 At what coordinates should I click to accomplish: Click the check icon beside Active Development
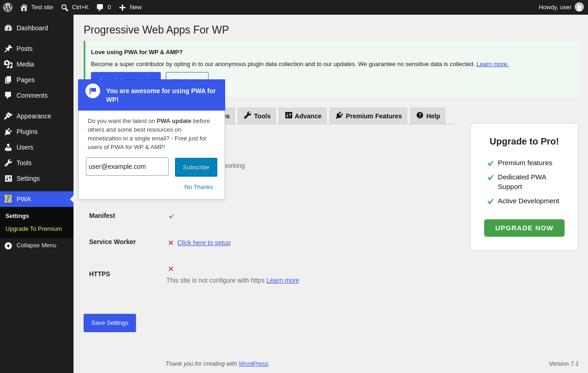tap(490, 201)
